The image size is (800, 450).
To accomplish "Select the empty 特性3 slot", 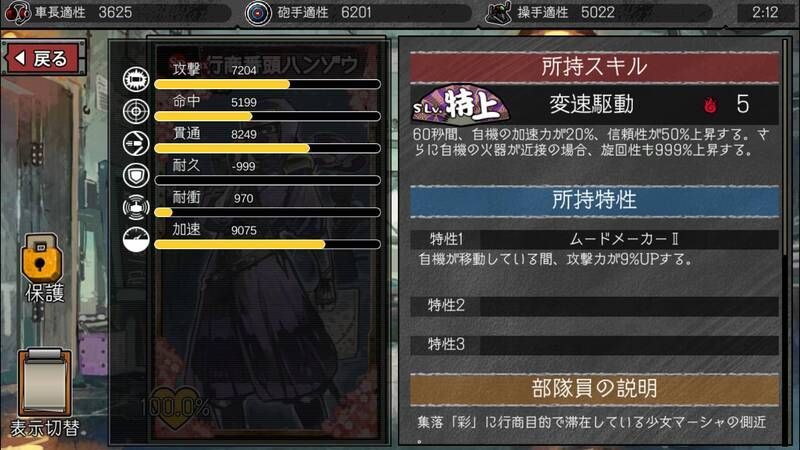I will point(594,345).
